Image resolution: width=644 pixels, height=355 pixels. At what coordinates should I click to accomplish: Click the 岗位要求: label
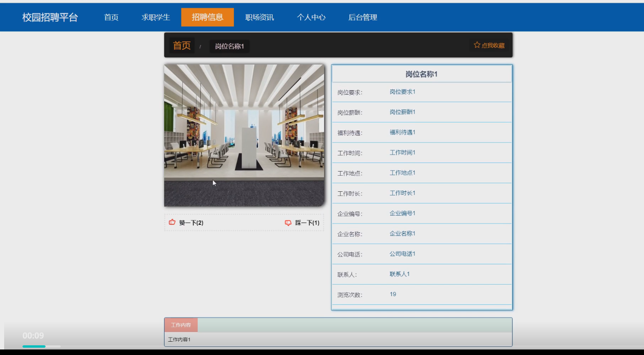(x=350, y=92)
